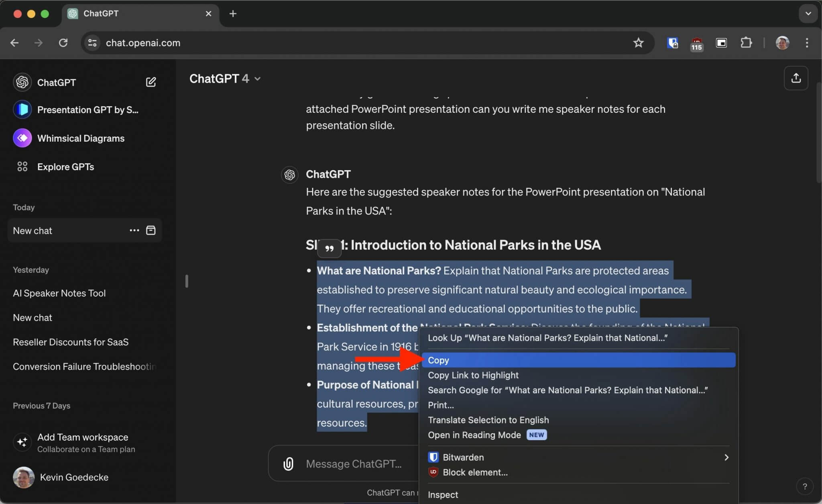
Task: Click the quote icon on the highlighted text
Action: pos(329,248)
